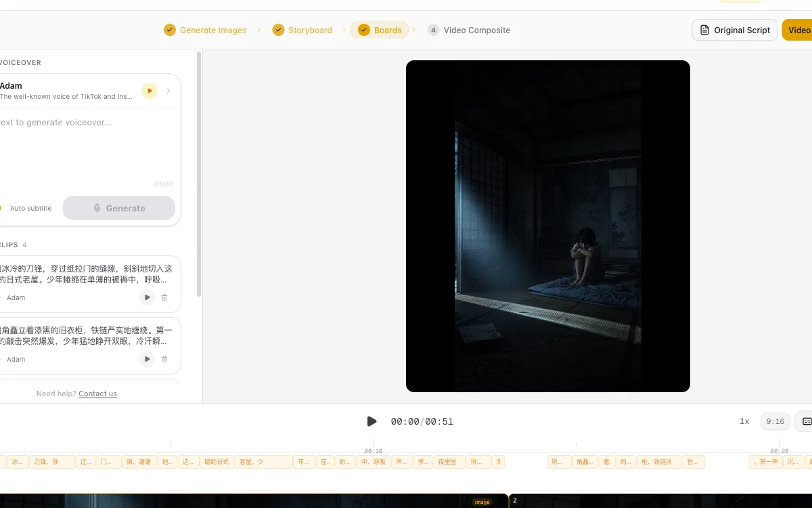Viewport: 812px width, 508px height.
Task: Click the video preview canvas
Action: click(x=548, y=226)
